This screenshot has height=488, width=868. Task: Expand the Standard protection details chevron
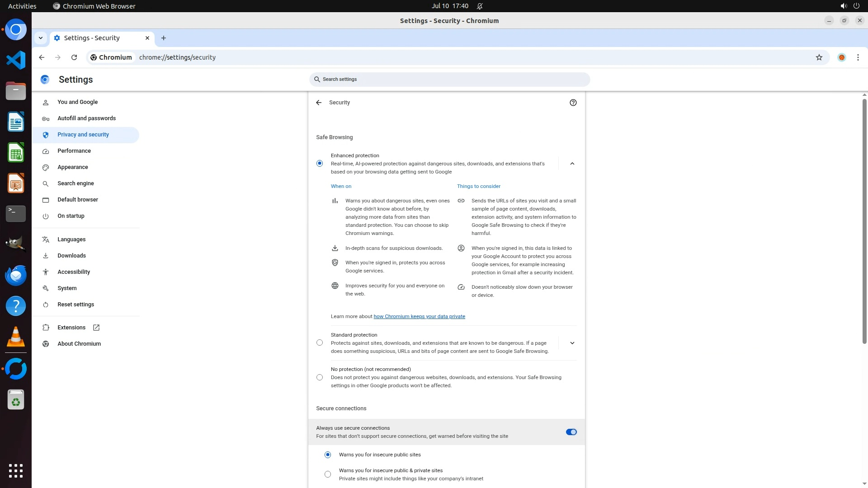pyautogui.click(x=572, y=343)
